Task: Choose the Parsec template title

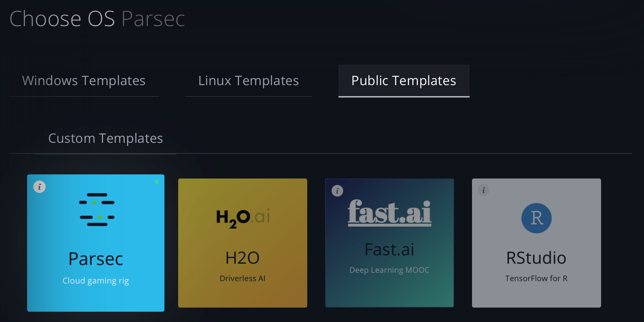Action: 96,259
